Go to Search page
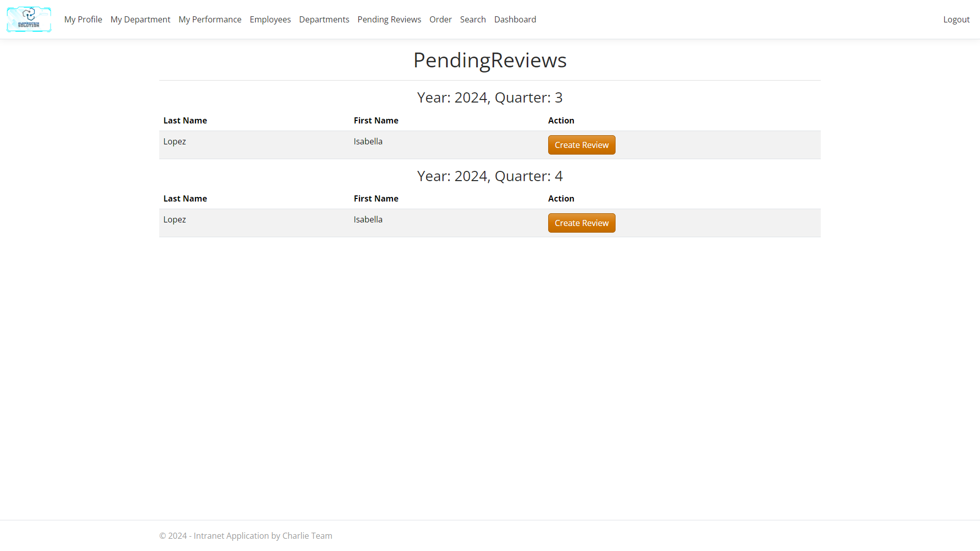This screenshot has height=551, width=980. coord(473,19)
